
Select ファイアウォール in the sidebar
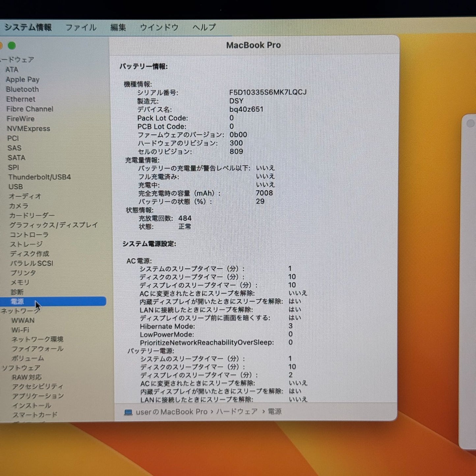point(38,349)
